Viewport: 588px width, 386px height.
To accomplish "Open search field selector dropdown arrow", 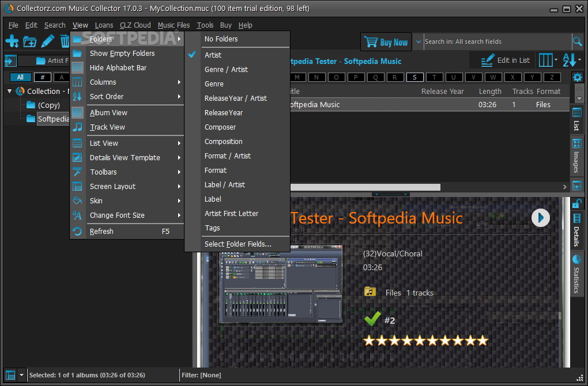I will tap(419, 41).
